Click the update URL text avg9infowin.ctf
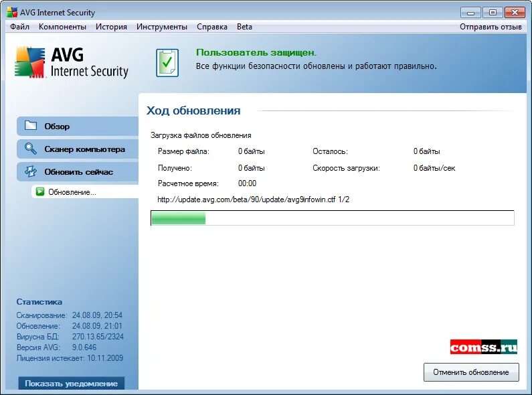Image resolution: width=532 pixels, height=395 pixels. click(x=253, y=200)
